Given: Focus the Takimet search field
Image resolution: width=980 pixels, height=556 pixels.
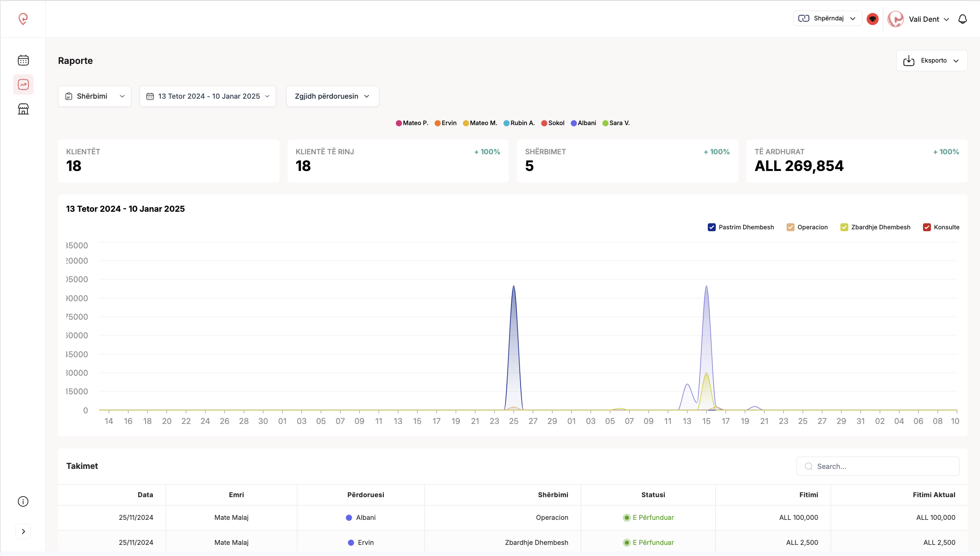Looking at the screenshot, I should 878,467.
